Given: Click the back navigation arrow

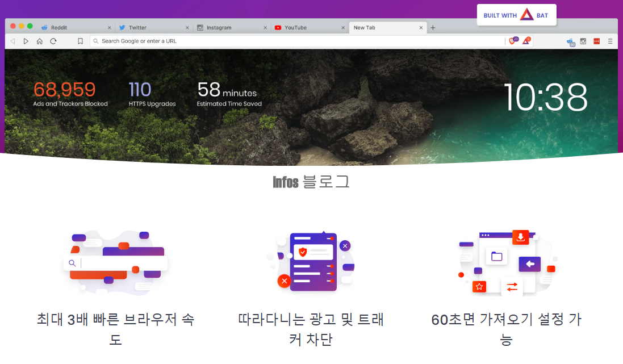Looking at the screenshot, I should tap(12, 41).
